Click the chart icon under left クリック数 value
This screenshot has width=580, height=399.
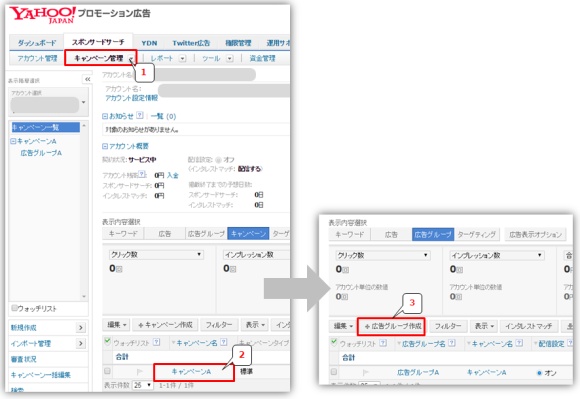coord(119,269)
